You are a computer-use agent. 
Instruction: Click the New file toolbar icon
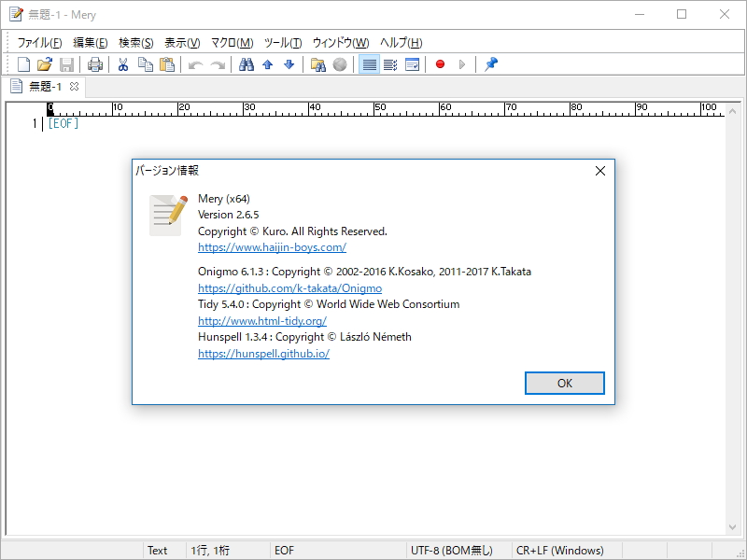[x=24, y=64]
